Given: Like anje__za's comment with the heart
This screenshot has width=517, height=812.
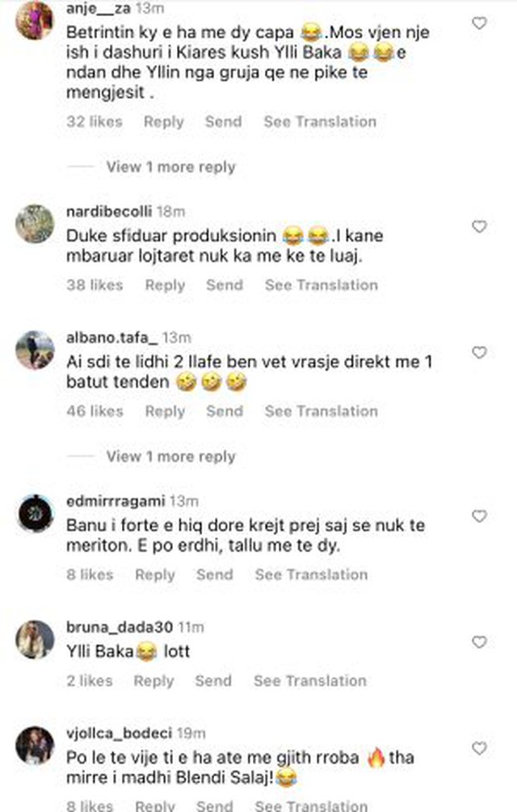Looking at the screenshot, I should (479, 23).
